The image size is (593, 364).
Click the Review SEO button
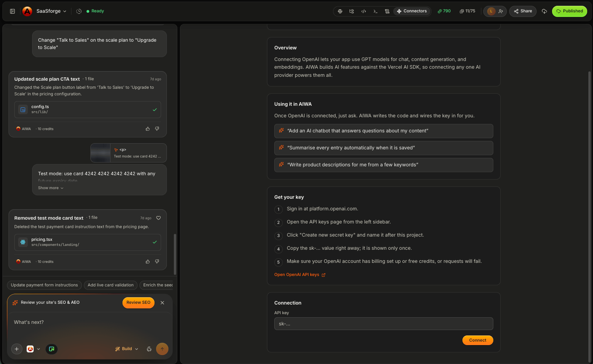click(x=138, y=303)
